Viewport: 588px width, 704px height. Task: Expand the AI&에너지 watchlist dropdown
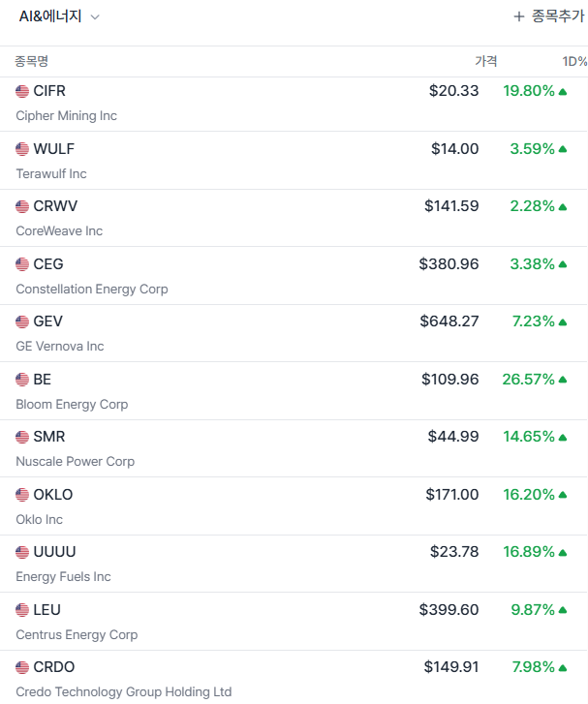click(95, 17)
